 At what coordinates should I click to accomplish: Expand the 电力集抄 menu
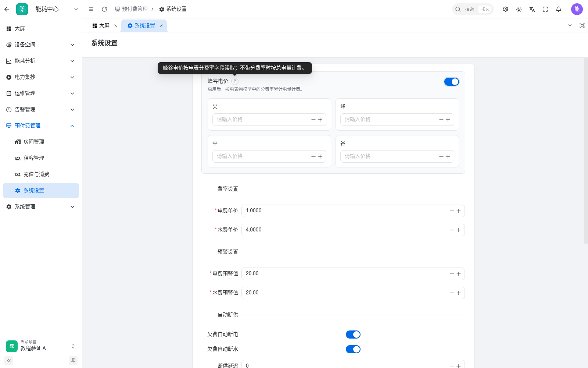tap(41, 77)
